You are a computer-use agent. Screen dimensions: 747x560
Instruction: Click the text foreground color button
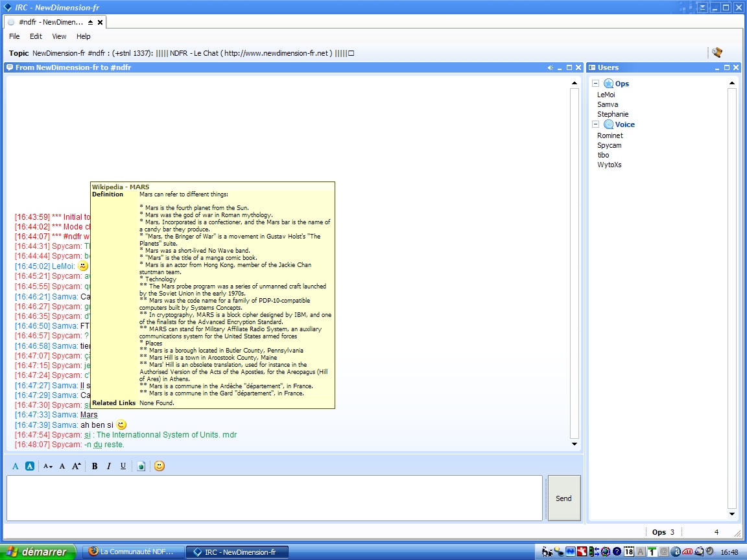coord(16,466)
